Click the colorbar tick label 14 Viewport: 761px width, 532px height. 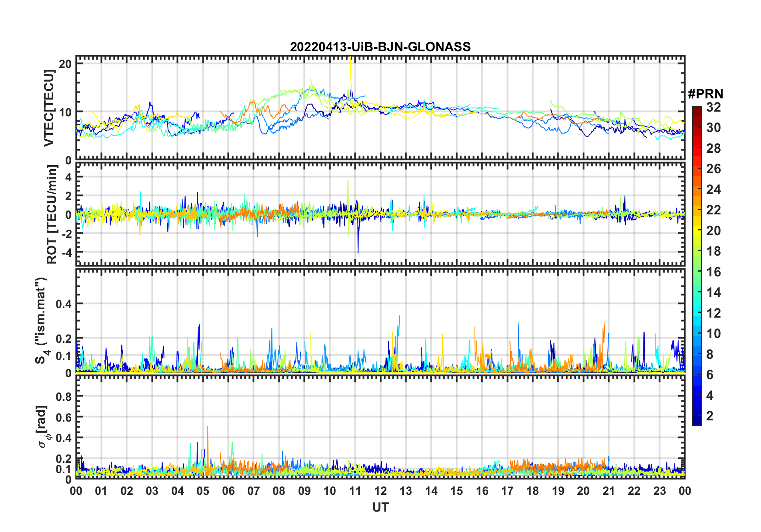coord(713,292)
